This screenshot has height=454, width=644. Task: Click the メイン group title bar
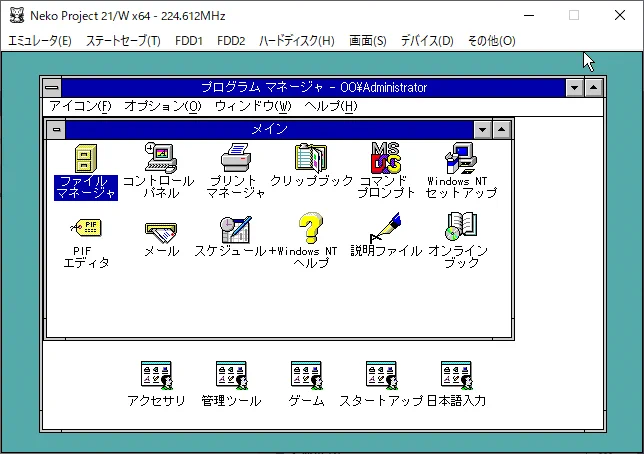269,130
